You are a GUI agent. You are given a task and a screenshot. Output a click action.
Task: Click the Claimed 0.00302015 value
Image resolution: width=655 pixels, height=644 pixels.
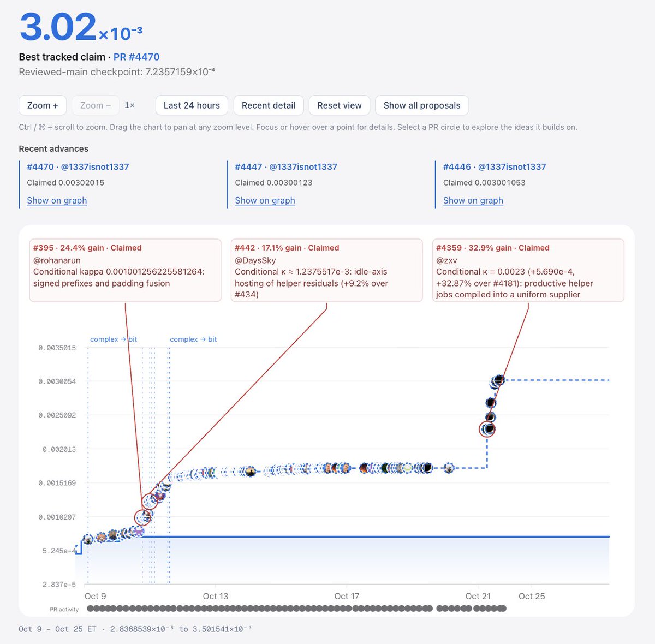click(x=65, y=183)
